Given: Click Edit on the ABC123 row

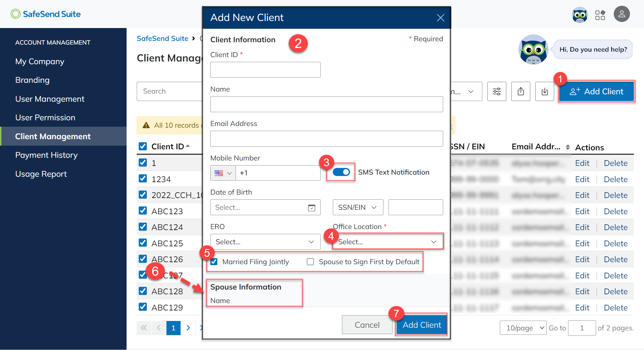Looking at the screenshot, I should point(582,211).
